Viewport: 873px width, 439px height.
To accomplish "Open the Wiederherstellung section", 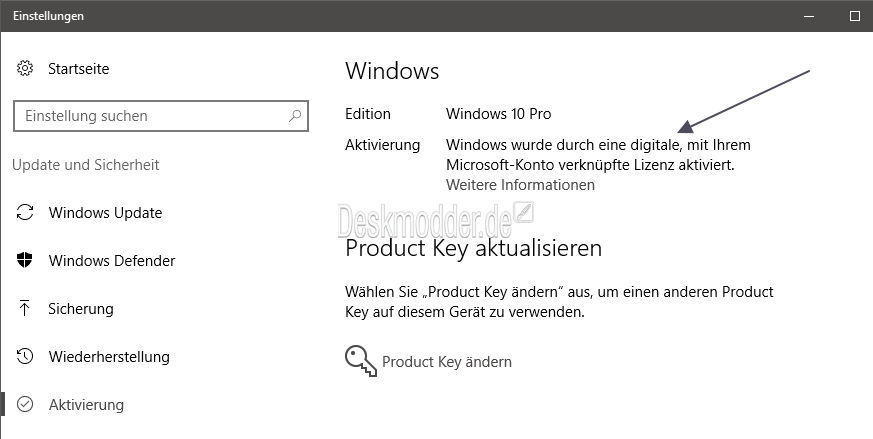I will tap(109, 357).
